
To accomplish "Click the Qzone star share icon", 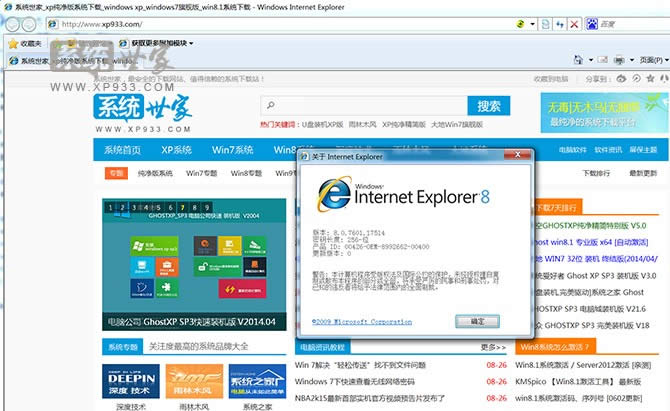I will (x=650, y=78).
